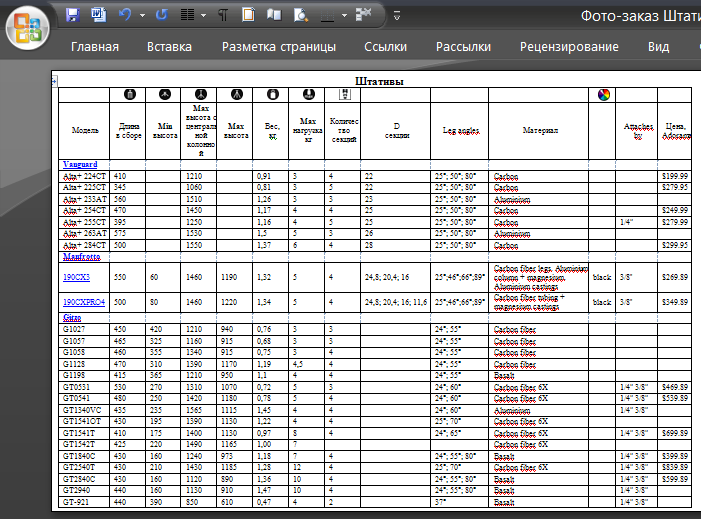Select the tripod icon above Max высота column

237,94
